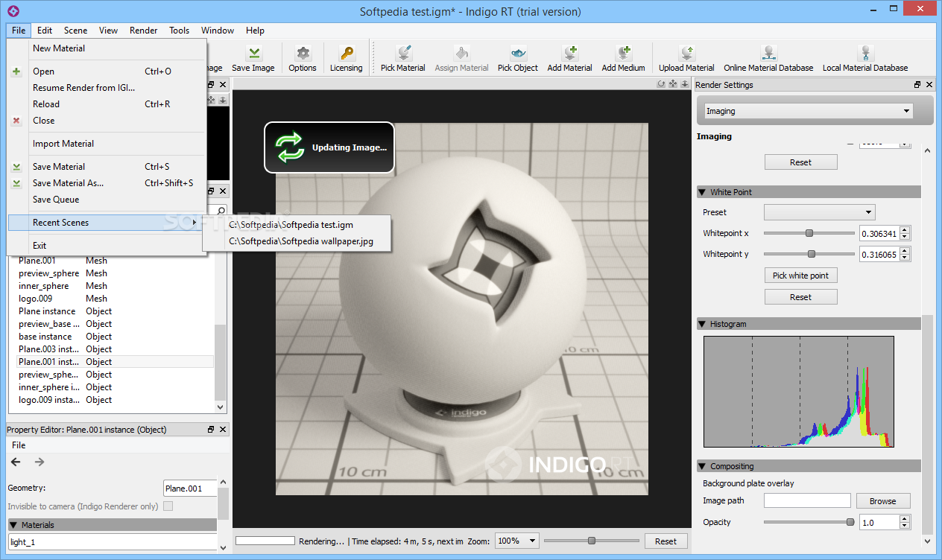Adjust the Whitepoint x slider
Screen dimensions: 942x560
809,233
